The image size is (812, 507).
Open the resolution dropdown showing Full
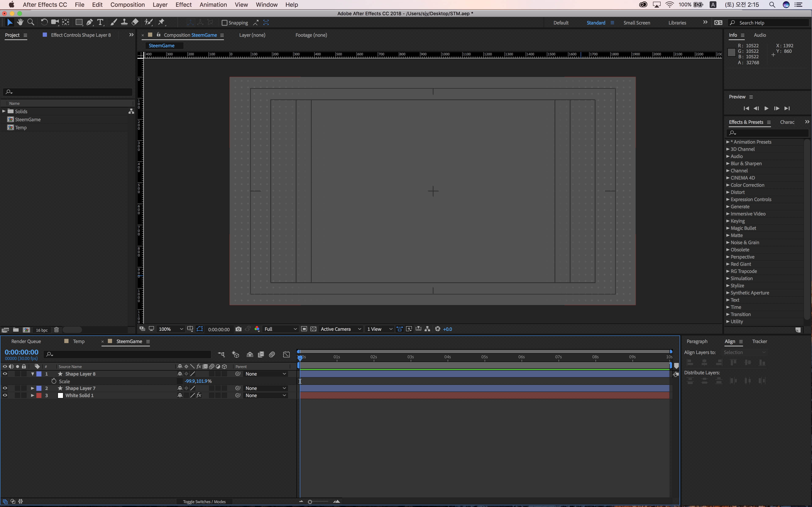pyautogui.click(x=280, y=329)
